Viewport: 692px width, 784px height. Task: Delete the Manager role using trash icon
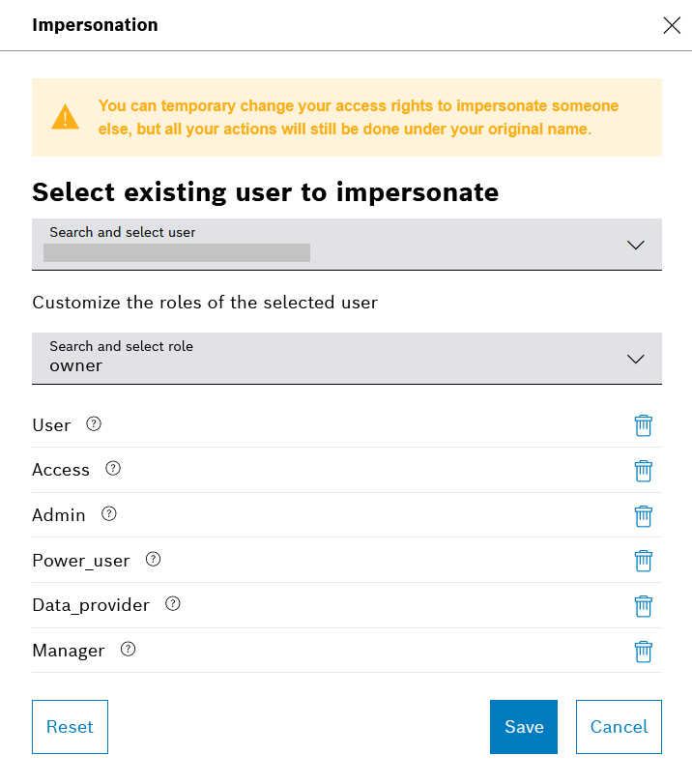(x=643, y=651)
